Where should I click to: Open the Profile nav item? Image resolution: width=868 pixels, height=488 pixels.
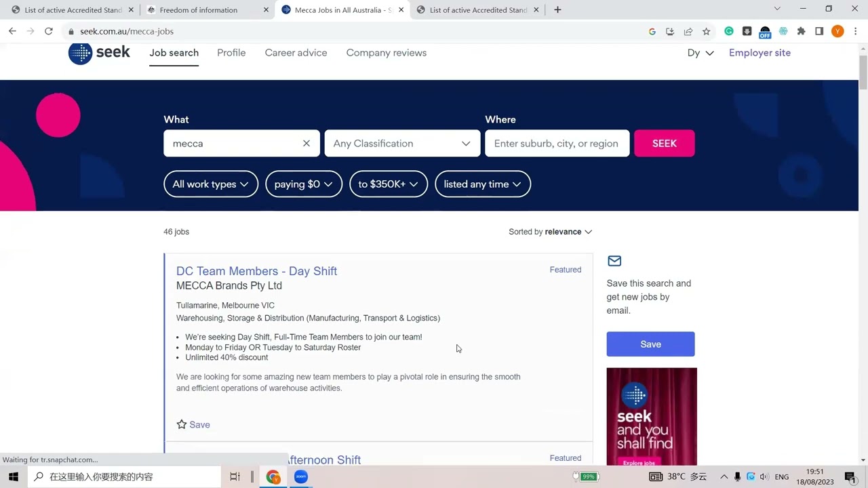point(231,53)
